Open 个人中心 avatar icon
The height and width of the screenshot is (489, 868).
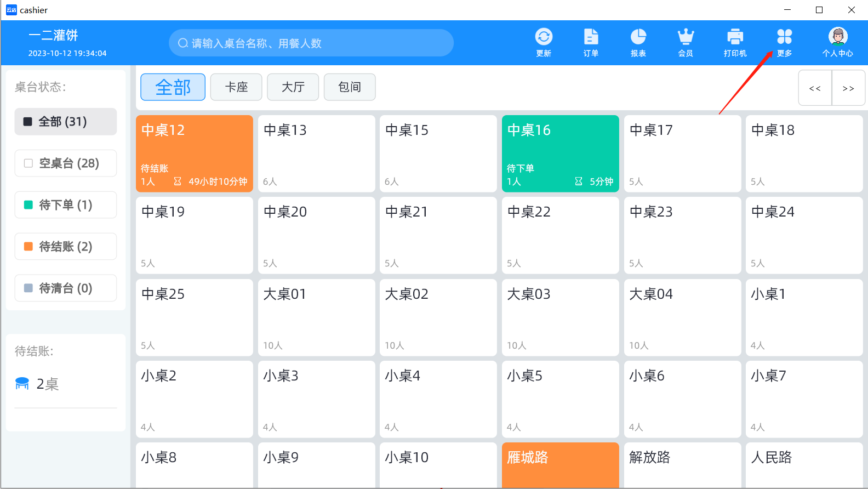point(838,37)
